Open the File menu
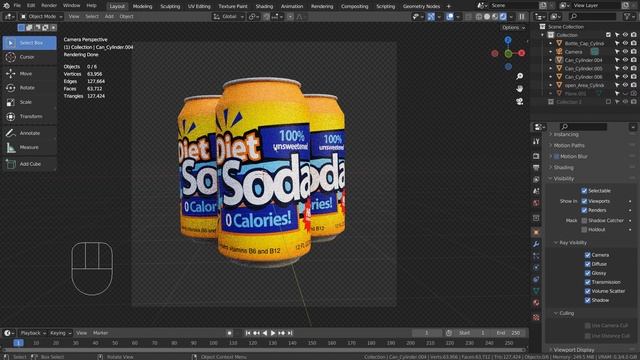The height and width of the screenshot is (360, 640). point(17,6)
